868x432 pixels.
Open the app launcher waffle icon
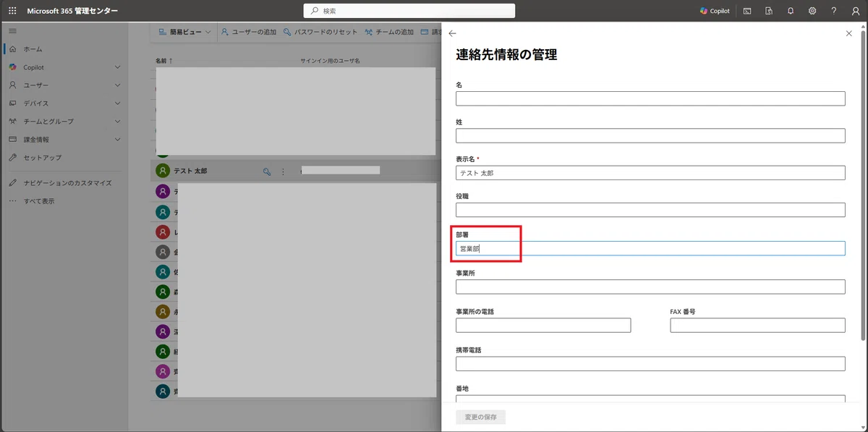(12, 11)
